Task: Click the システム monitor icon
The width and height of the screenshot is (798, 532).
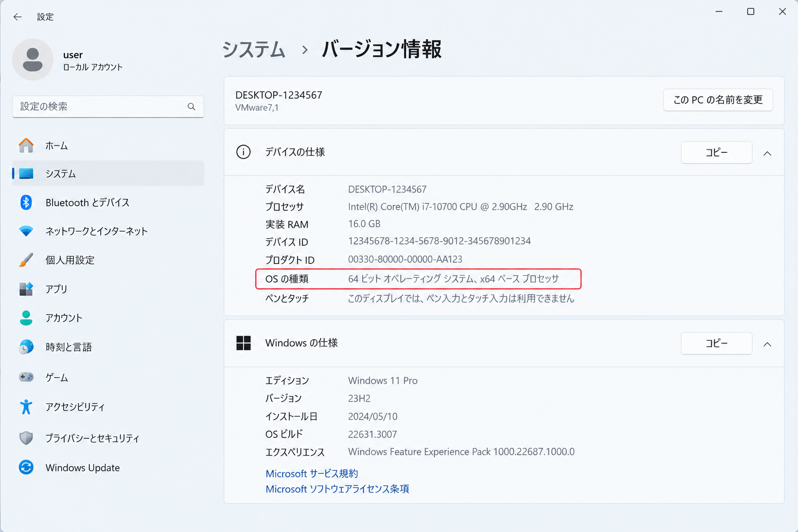Action: 26,174
